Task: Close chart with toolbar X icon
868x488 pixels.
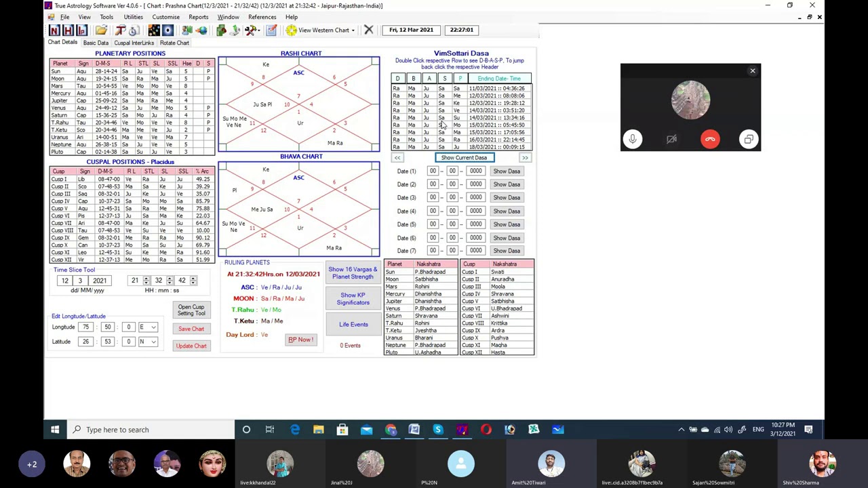Action: pos(368,30)
